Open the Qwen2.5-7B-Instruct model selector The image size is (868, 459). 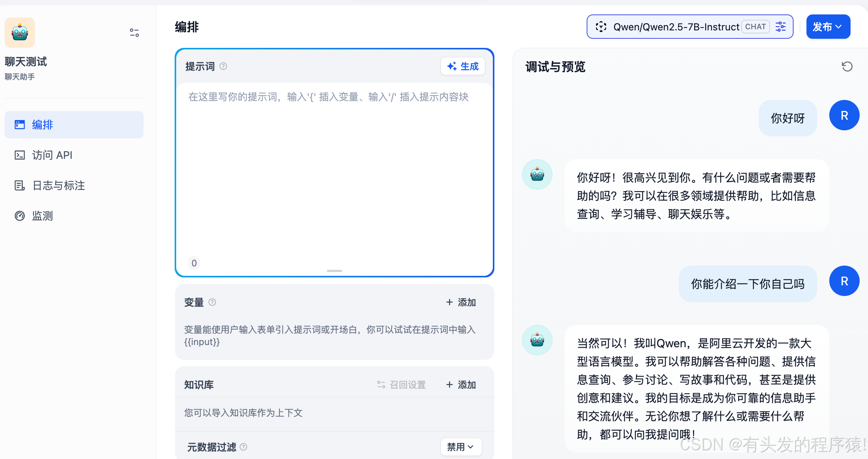[x=676, y=27]
